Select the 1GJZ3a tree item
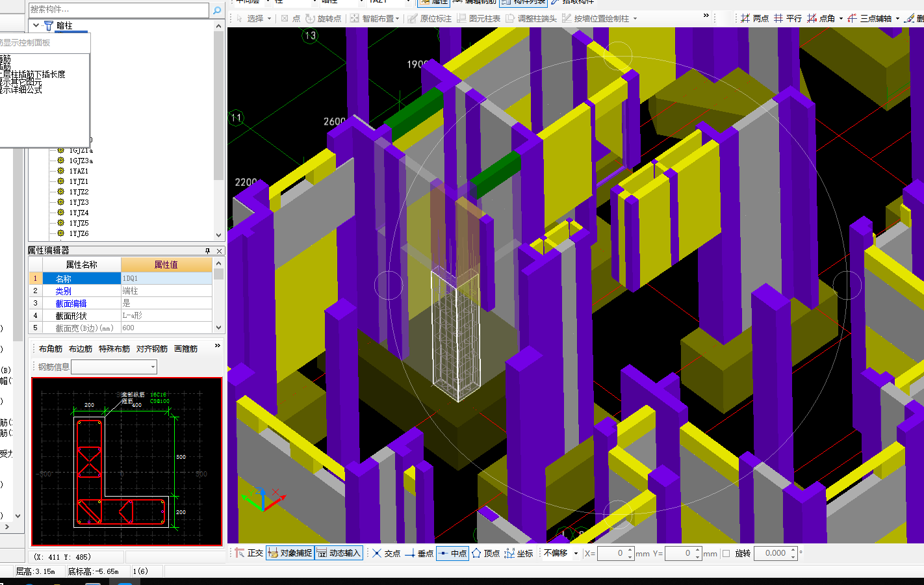 point(81,161)
